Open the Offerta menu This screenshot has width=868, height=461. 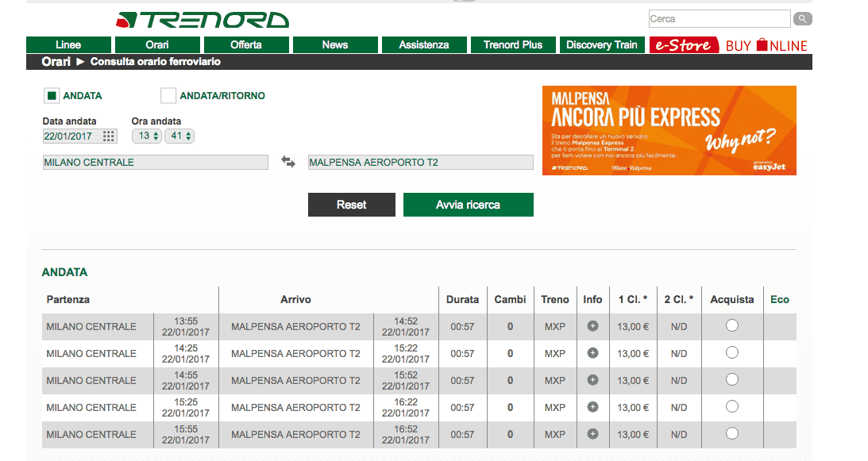click(x=246, y=44)
